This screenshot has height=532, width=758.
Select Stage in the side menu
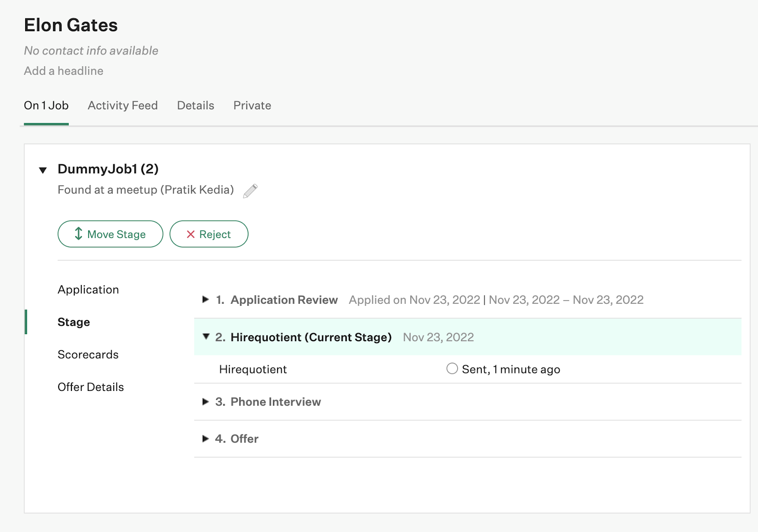(74, 322)
